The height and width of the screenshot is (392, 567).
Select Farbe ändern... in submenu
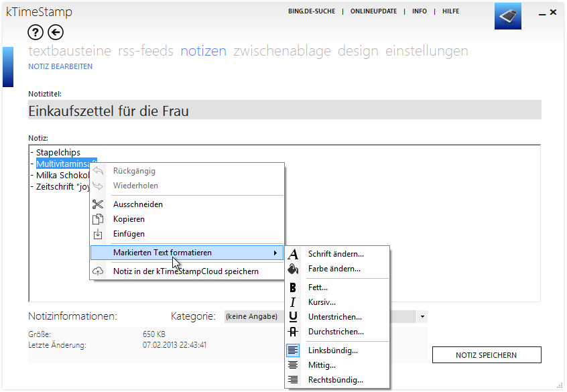pyautogui.click(x=337, y=269)
